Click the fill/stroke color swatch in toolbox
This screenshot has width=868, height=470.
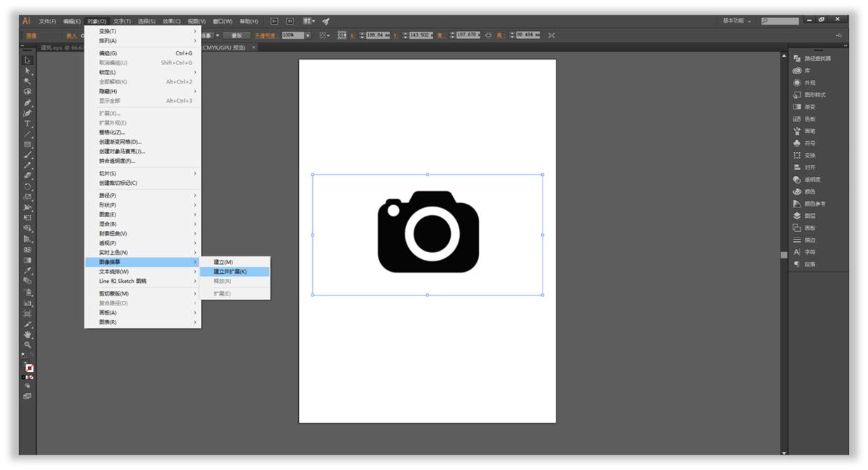[x=29, y=368]
